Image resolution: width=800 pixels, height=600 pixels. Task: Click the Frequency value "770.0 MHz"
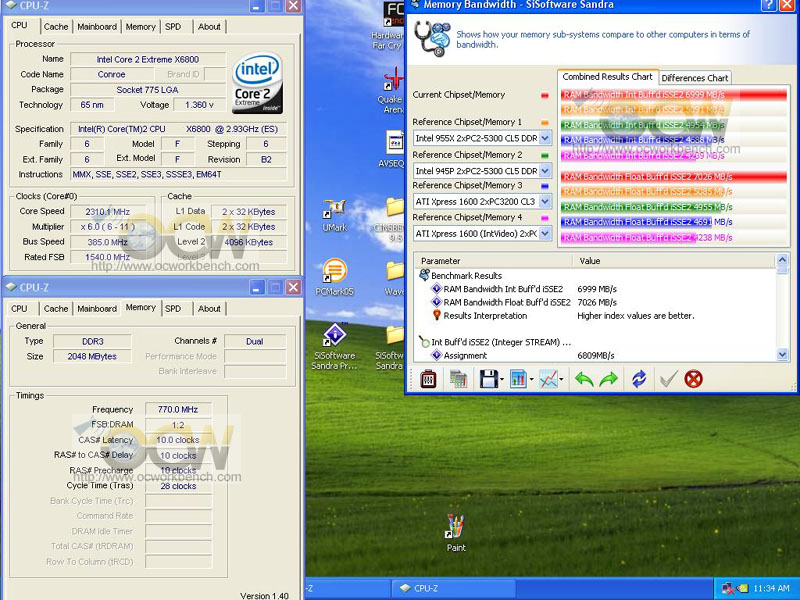tap(178, 409)
